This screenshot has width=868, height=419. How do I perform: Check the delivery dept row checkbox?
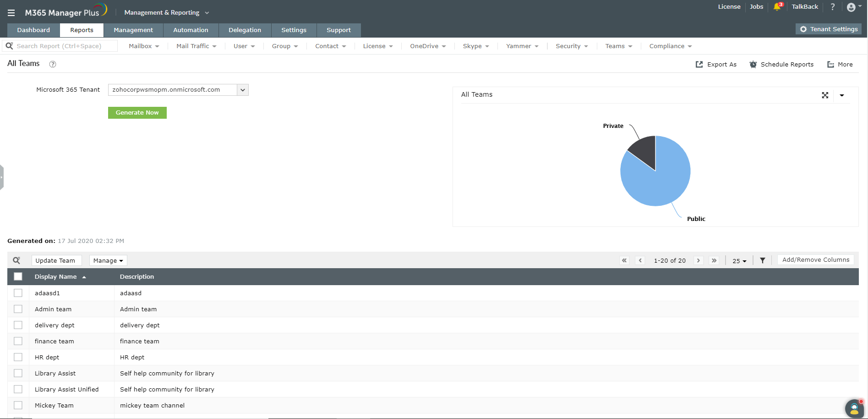(x=18, y=325)
